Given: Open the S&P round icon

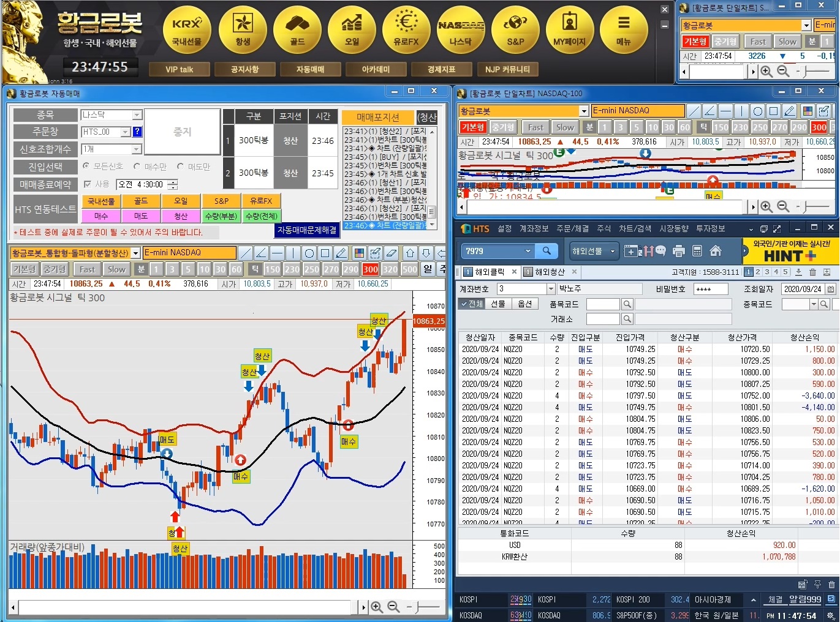Looking at the screenshot, I should 515,29.
